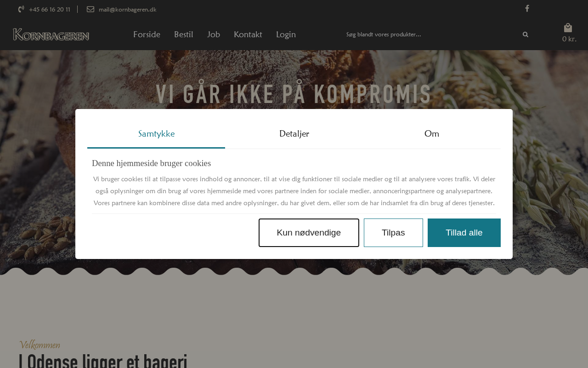
Task: Open the Job menu item
Action: [x=214, y=34]
